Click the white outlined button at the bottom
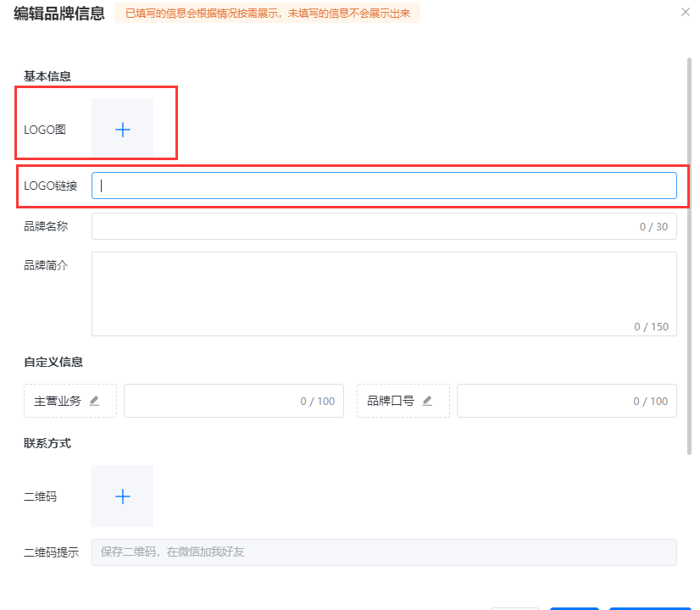This screenshot has height=610, width=700. 514,607
